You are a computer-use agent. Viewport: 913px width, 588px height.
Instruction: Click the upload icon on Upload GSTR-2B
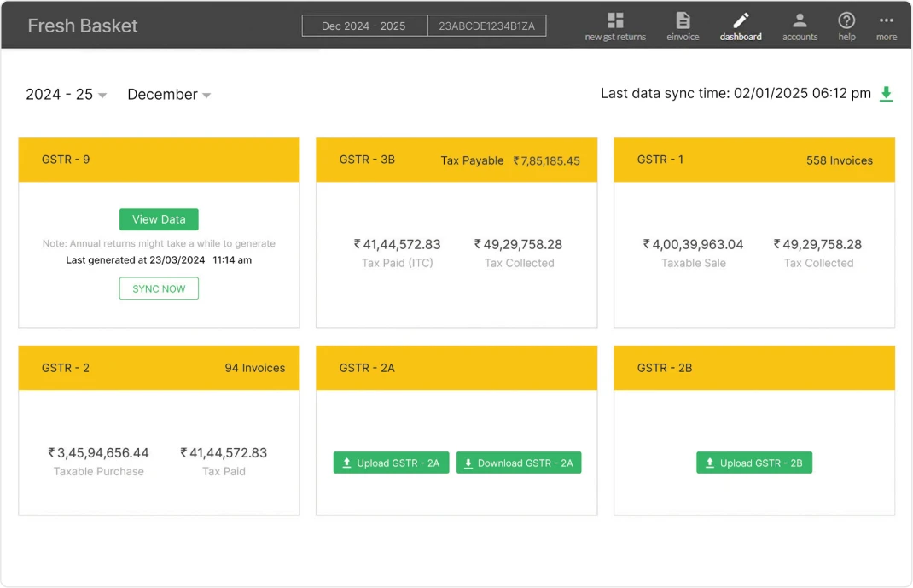tap(709, 462)
